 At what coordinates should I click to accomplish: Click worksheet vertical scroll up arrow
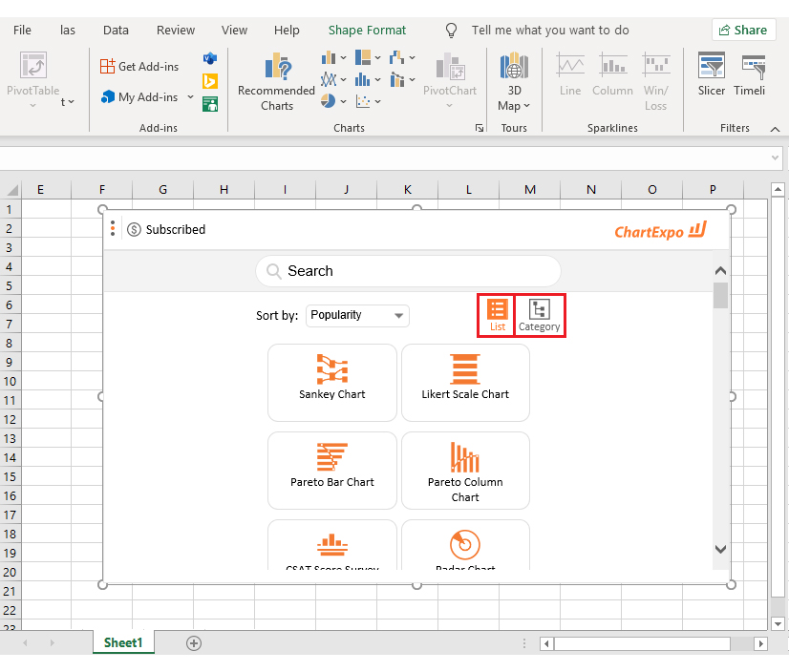click(x=778, y=189)
